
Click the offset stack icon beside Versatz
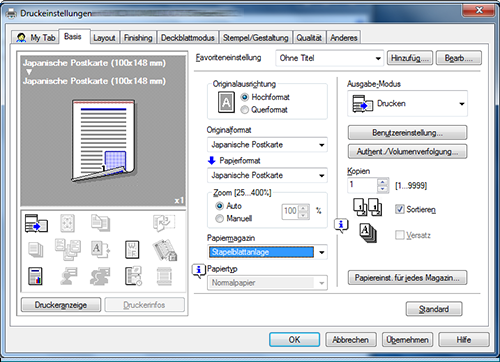[x=368, y=233]
